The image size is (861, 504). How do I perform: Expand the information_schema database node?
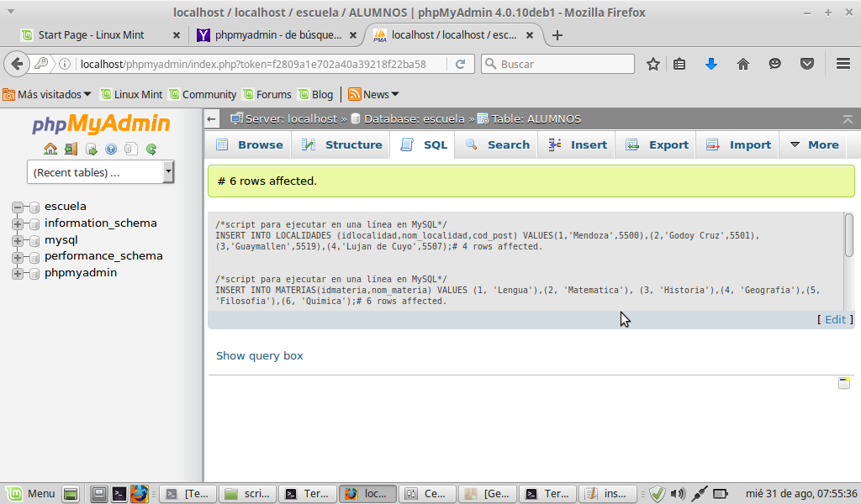17,223
